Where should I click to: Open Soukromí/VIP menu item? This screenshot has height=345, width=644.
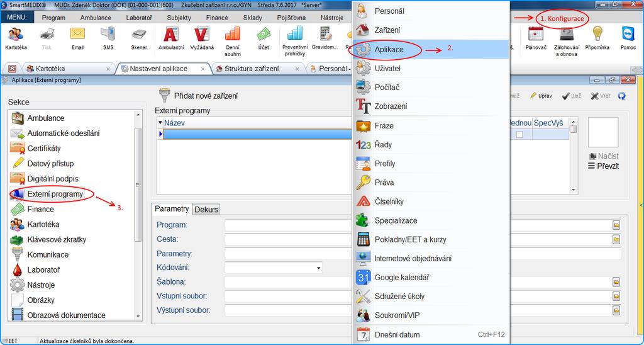[431, 315]
